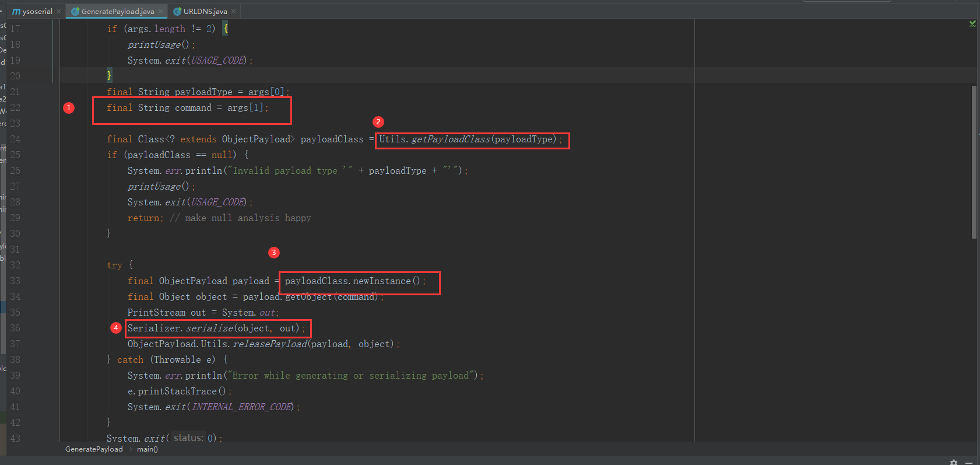Click the Java class icon on URLDNS.java tab
Viewport: 980px width, 465px height.
point(177,11)
